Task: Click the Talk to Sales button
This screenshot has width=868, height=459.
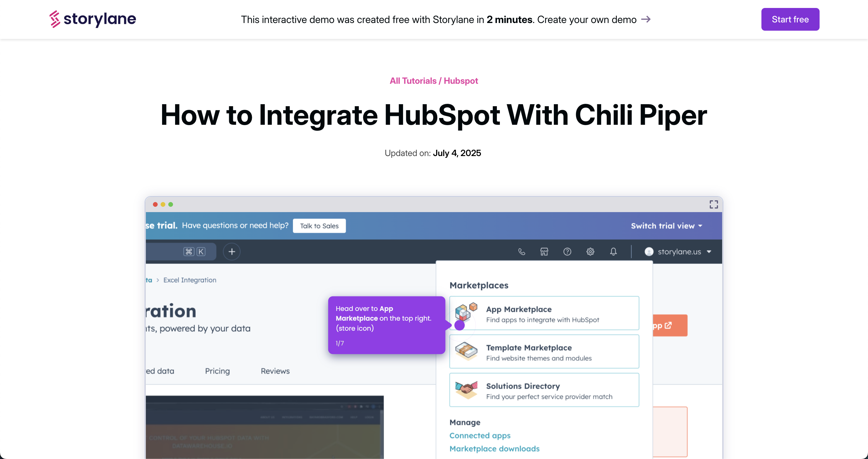Action: (x=319, y=226)
